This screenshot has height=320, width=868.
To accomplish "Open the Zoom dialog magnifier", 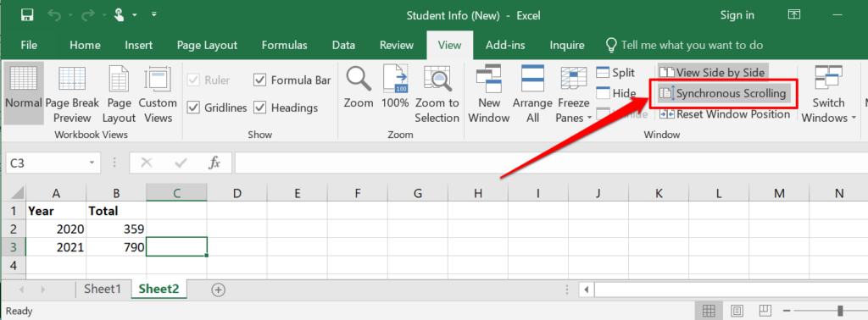I will click(x=359, y=87).
